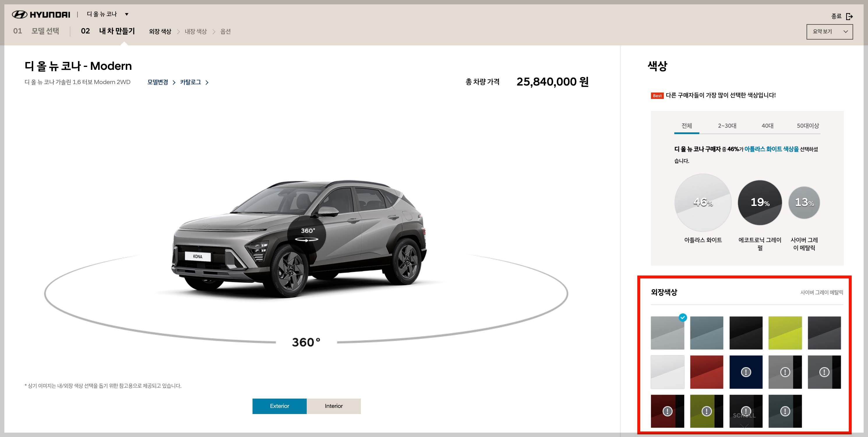The height and width of the screenshot is (437, 868).
Task: Click the Hyundai logo
Action: (x=41, y=15)
